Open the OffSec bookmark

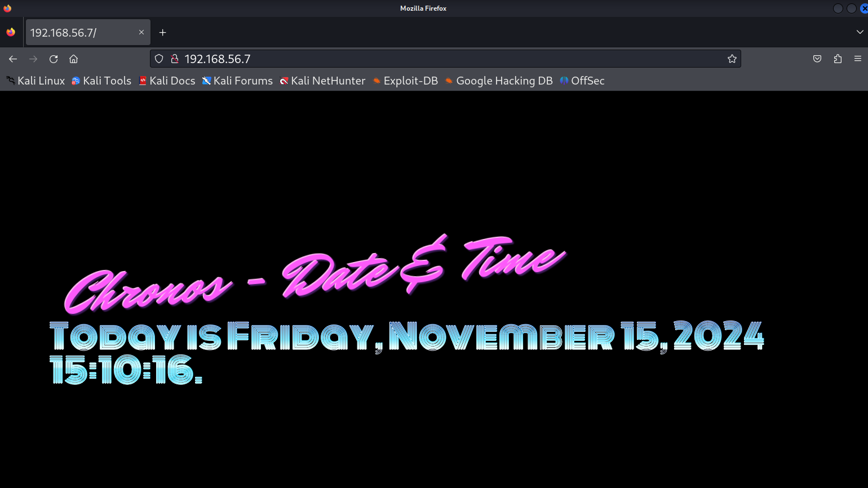[x=582, y=81]
